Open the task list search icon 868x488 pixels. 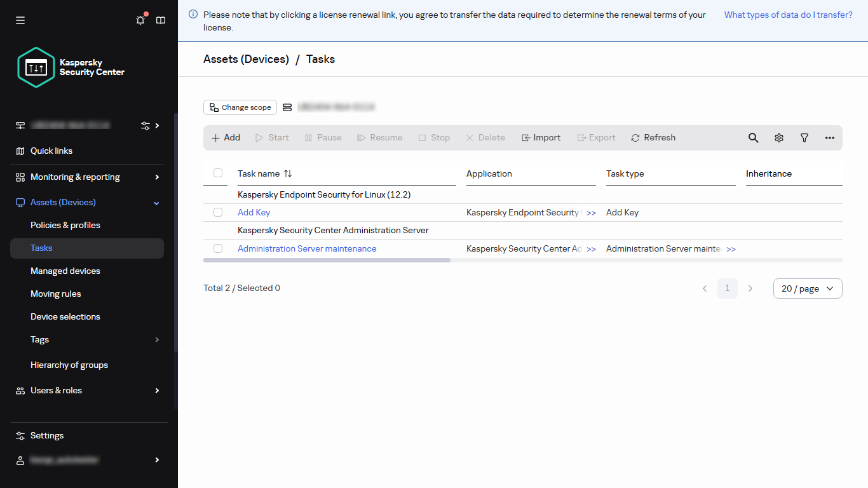click(x=753, y=138)
